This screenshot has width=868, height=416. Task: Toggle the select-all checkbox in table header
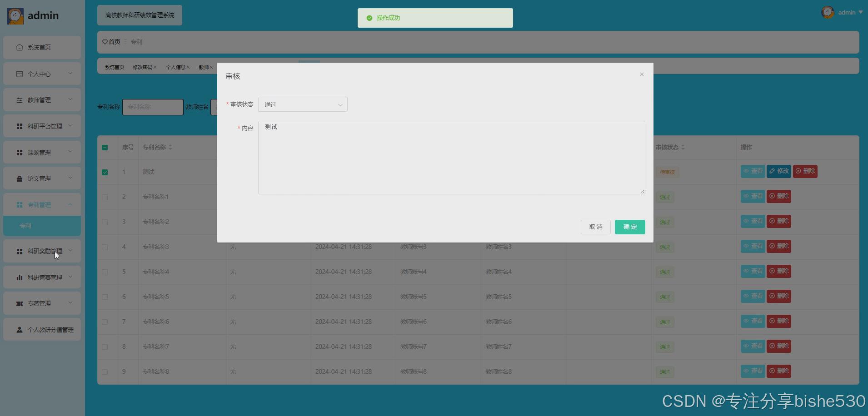105,148
